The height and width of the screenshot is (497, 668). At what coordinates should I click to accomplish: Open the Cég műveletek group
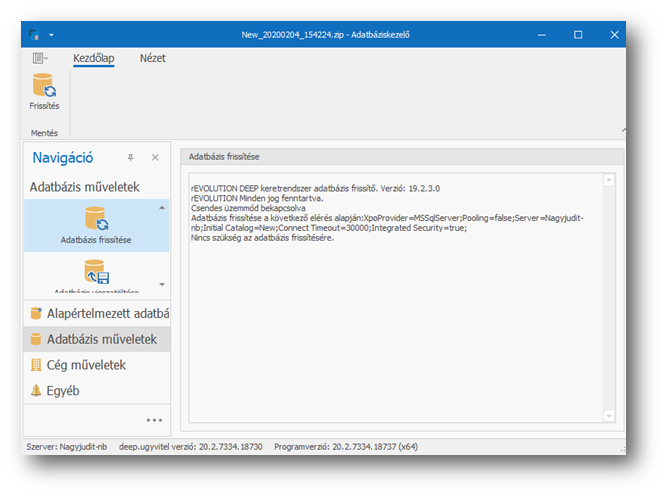[96, 365]
